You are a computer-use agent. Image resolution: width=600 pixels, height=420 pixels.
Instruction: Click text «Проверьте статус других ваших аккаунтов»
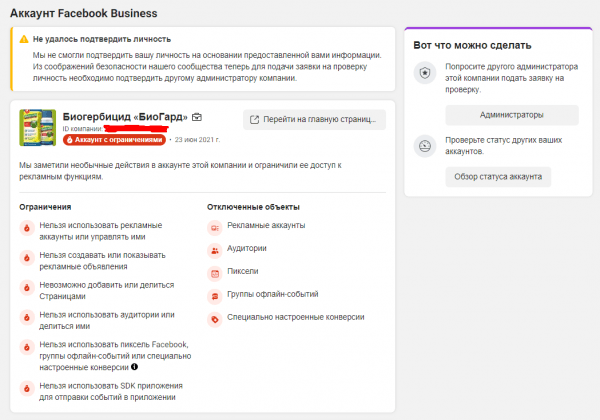pyautogui.click(x=504, y=146)
